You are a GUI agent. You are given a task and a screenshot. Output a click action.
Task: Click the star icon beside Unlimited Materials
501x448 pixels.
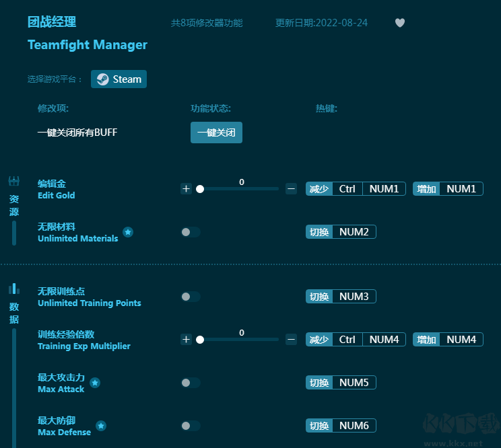(x=128, y=232)
